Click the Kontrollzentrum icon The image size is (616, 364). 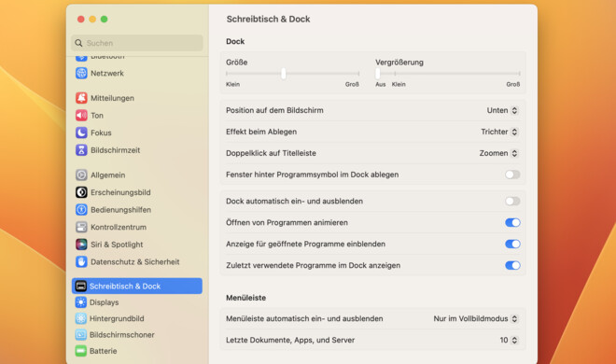[x=81, y=227]
